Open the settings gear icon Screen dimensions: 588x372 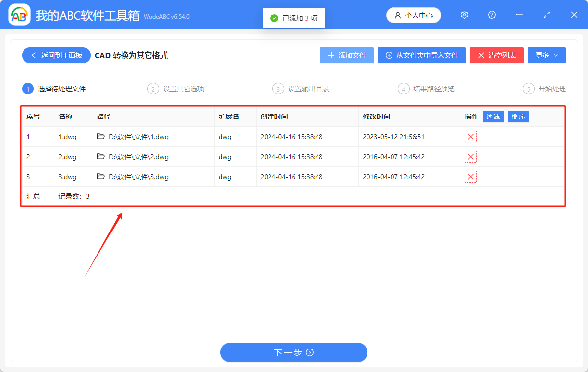[x=464, y=15]
